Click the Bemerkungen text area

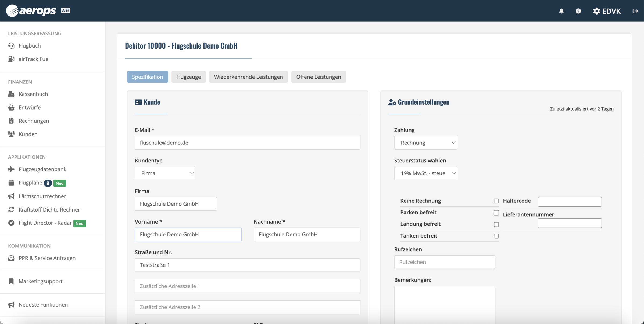[x=444, y=305]
